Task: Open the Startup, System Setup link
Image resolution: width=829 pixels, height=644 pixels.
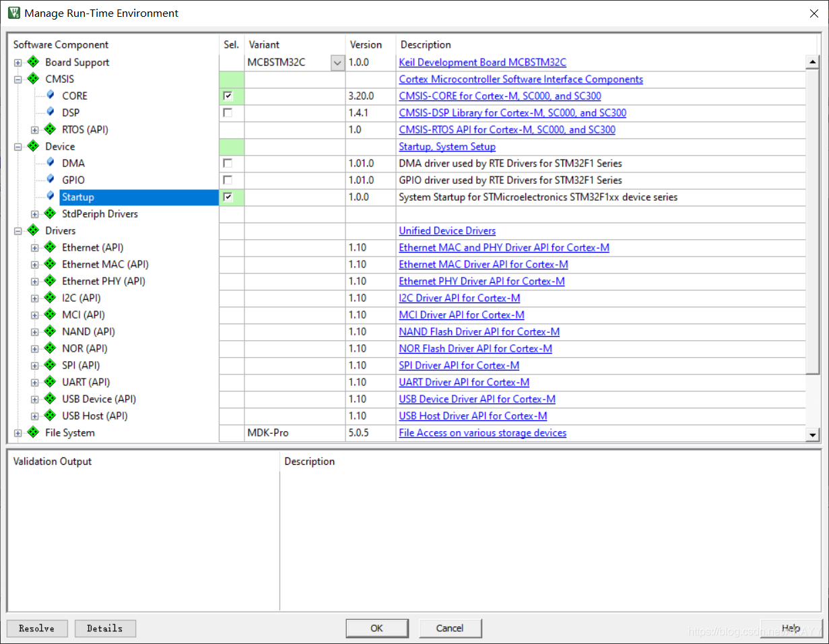Action: (x=447, y=147)
